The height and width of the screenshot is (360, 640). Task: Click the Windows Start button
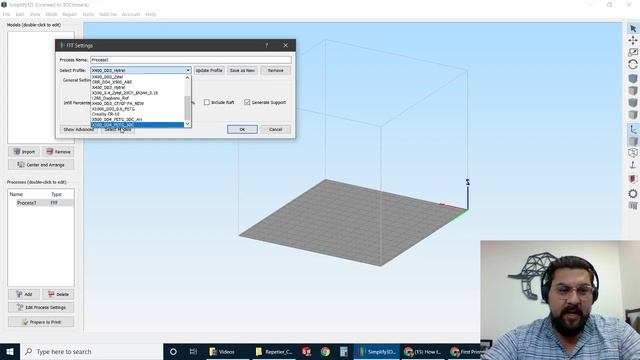[x=10, y=351]
